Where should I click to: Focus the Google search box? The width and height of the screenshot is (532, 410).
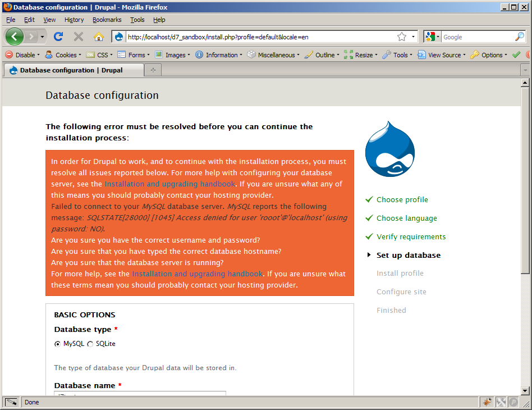[478, 37]
